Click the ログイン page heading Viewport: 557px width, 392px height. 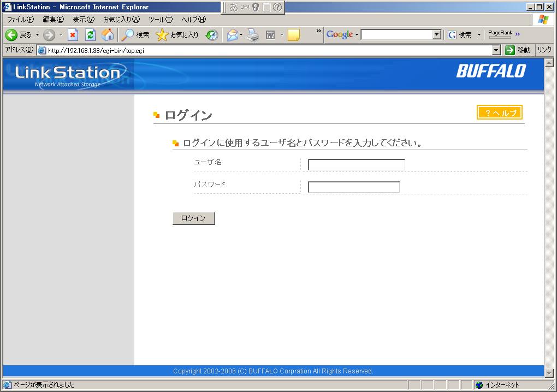pyautogui.click(x=188, y=115)
